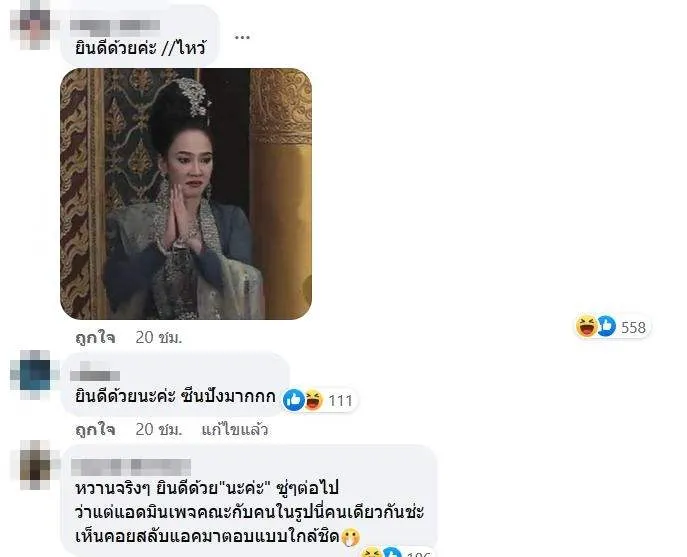Click the laughing emoji beside 111 count
Screen dimensions: 687x557
(x=313, y=400)
